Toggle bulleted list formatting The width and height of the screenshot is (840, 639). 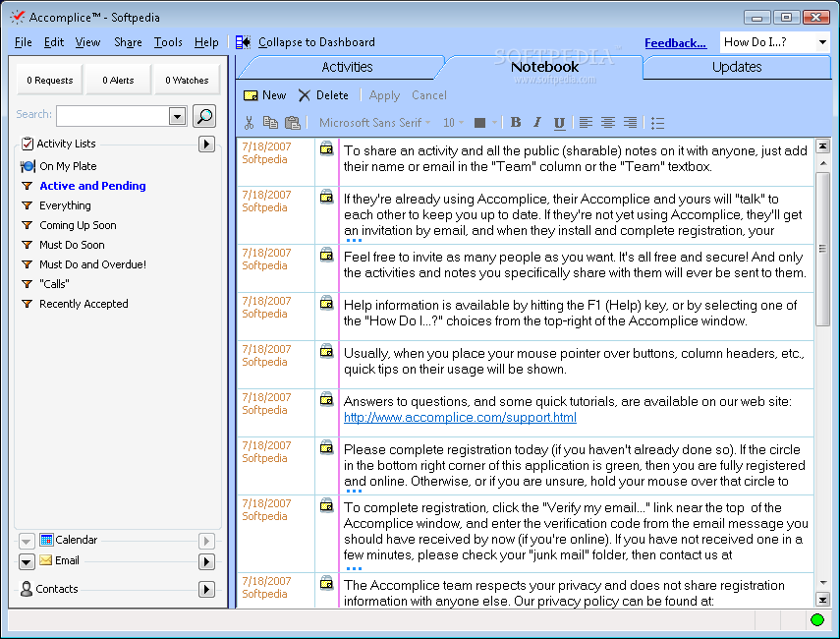[x=657, y=123]
